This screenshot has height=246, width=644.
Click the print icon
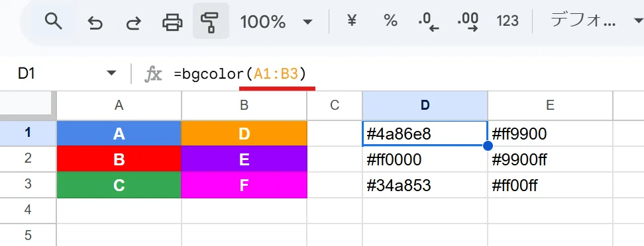tap(172, 22)
